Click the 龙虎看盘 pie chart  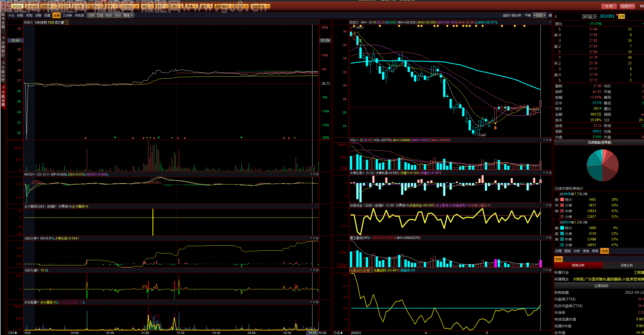[x=603, y=165]
